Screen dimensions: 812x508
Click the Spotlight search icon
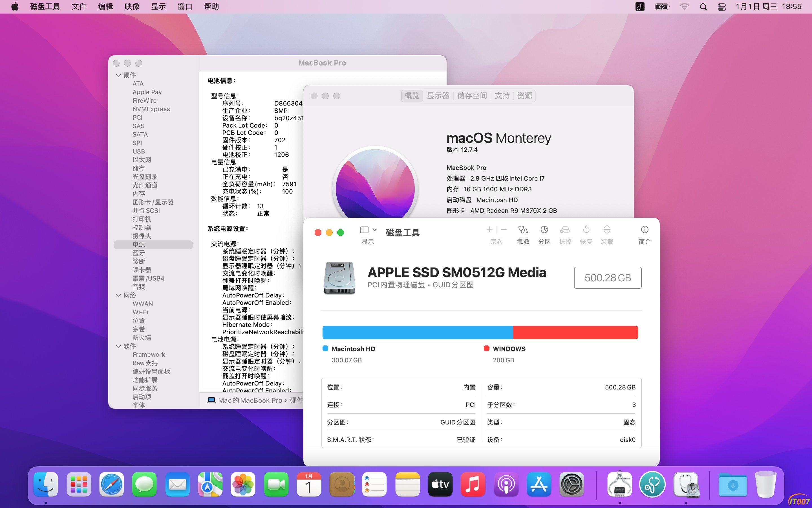[x=703, y=7]
